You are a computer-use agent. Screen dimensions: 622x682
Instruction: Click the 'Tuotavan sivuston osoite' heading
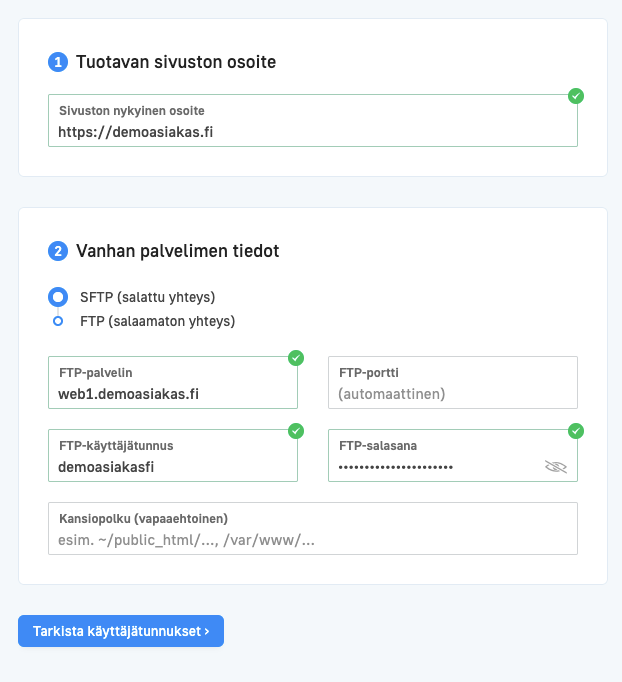pos(176,62)
